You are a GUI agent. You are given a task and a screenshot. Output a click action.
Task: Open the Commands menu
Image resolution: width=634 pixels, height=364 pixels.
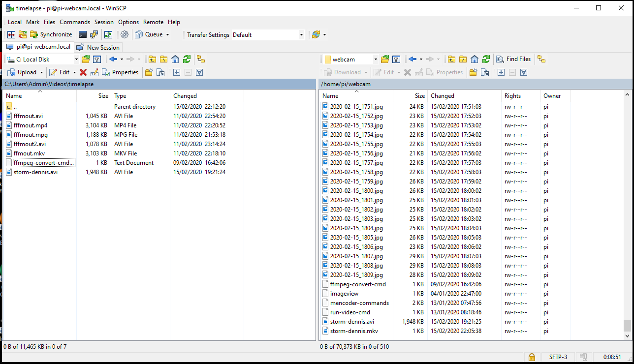[x=75, y=22]
